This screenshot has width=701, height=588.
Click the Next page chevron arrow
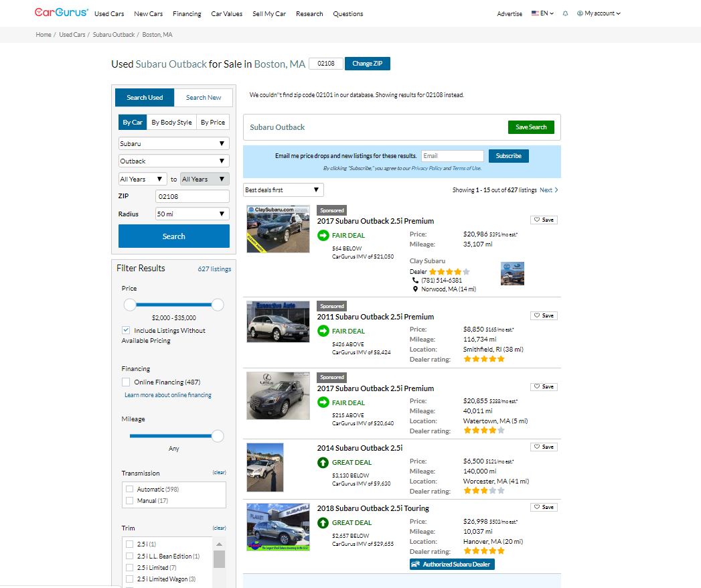tap(556, 190)
